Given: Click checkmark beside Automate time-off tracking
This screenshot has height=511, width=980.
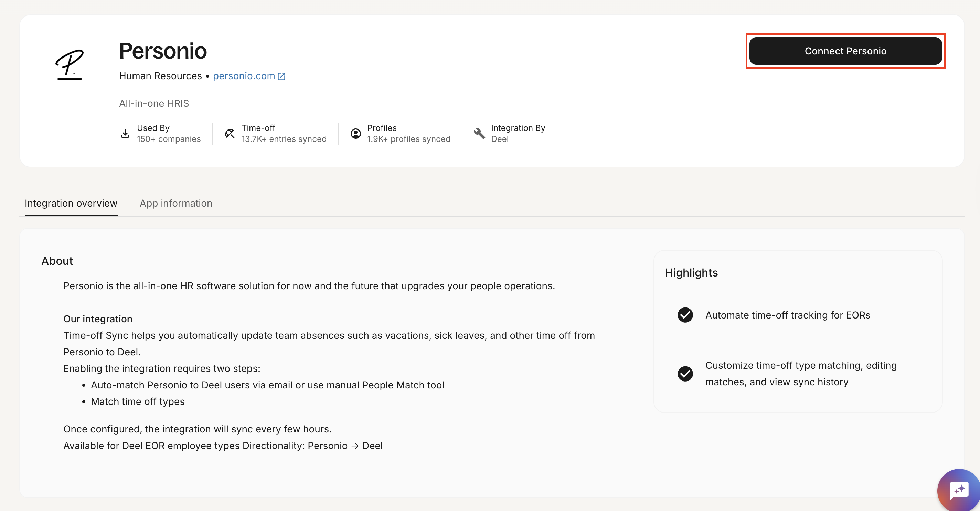Looking at the screenshot, I should tap(685, 315).
